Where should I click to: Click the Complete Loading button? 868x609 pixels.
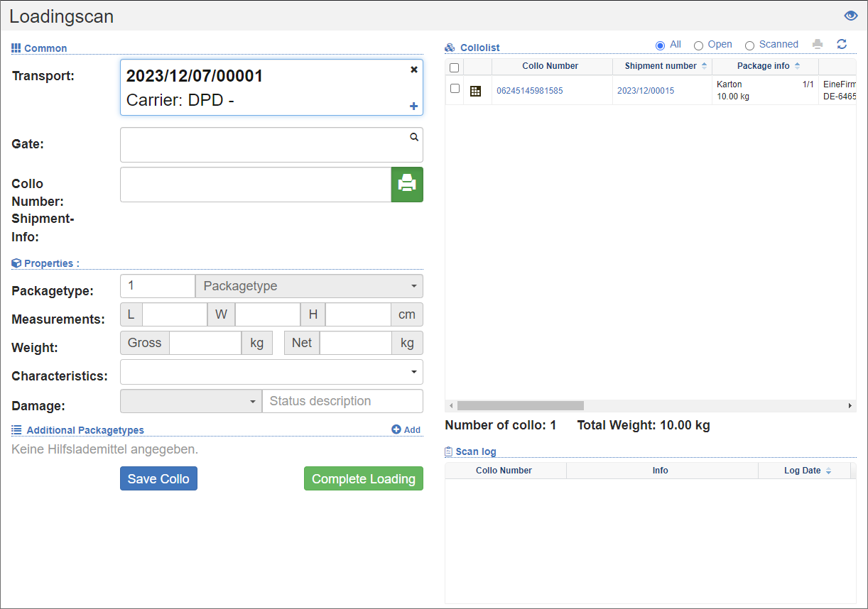click(x=363, y=479)
